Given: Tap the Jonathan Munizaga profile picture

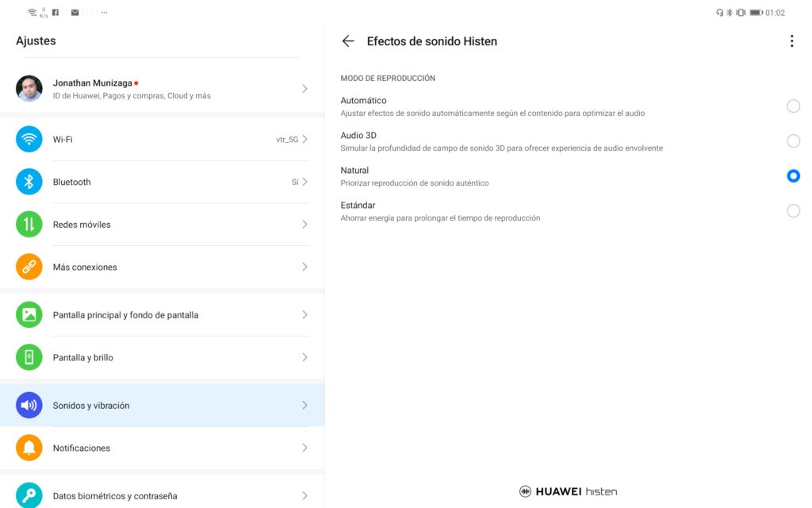Looking at the screenshot, I should point(29,89).
